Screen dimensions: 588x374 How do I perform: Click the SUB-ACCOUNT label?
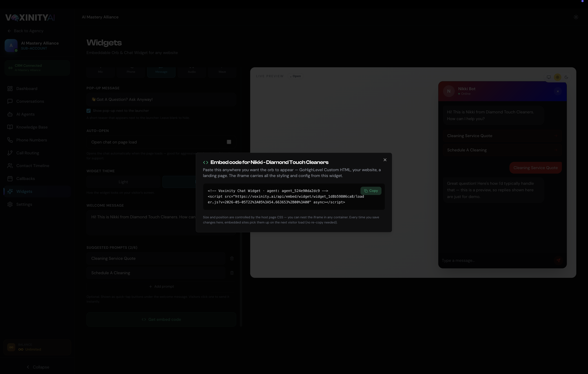34,48
